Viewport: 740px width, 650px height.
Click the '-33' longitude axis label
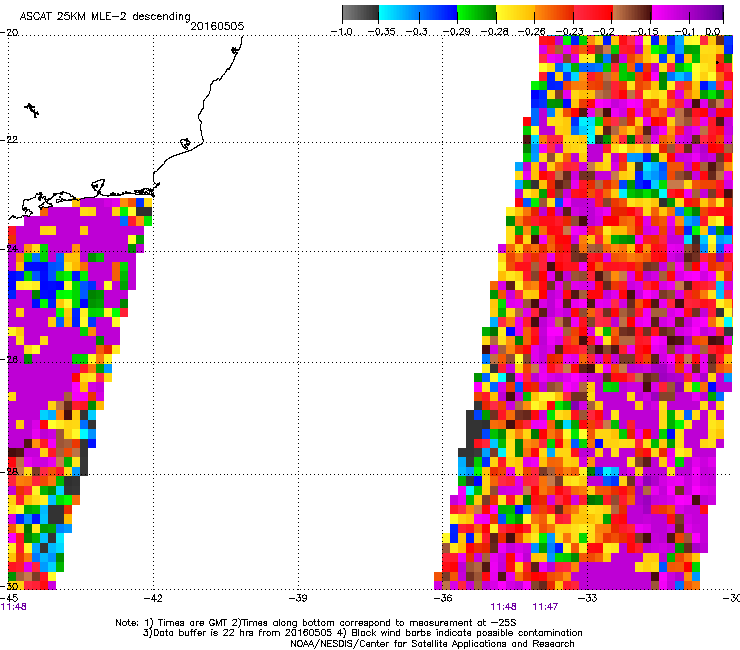(587, 598)
